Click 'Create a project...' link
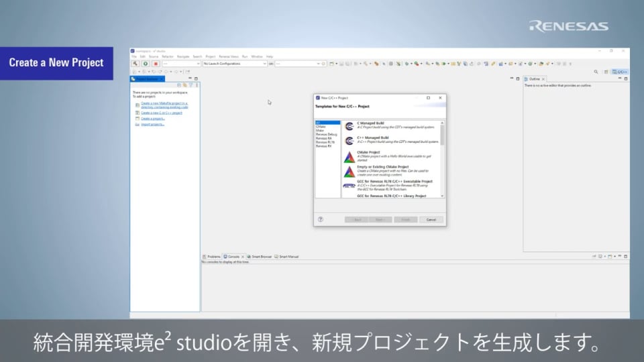Image resolution: width=644 pixels, height=362 pixels. click(x=152, y=119)
